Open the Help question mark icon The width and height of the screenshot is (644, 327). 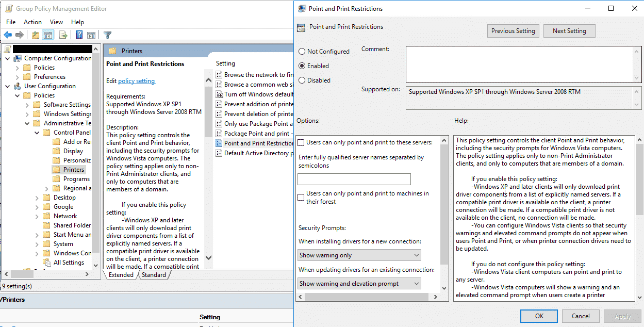click(79, 35)
